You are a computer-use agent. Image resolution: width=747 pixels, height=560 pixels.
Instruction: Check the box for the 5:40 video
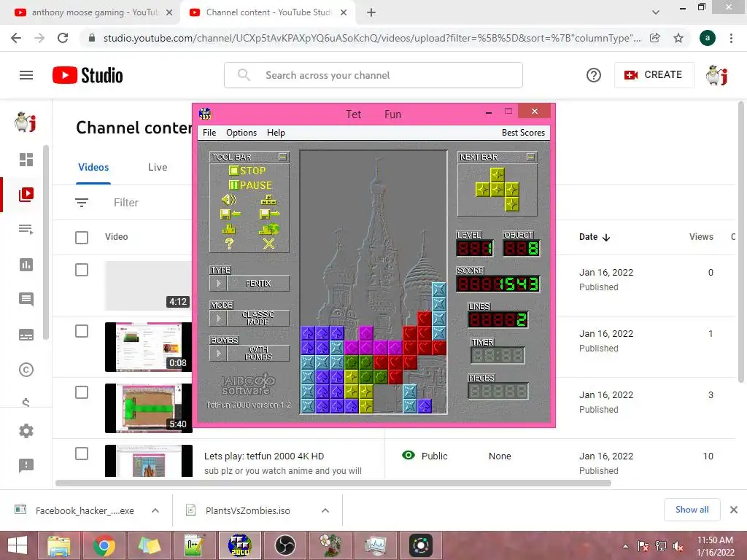82,392
